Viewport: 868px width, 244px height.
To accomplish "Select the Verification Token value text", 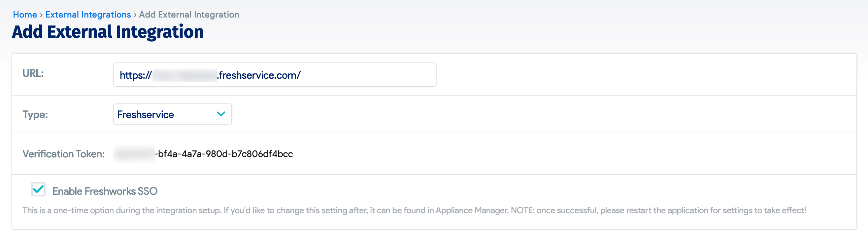I will [202, 154].
